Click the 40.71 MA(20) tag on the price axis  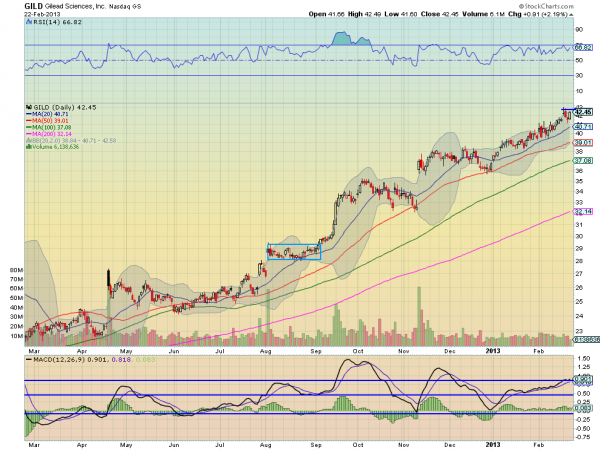[x=583, y=126]
